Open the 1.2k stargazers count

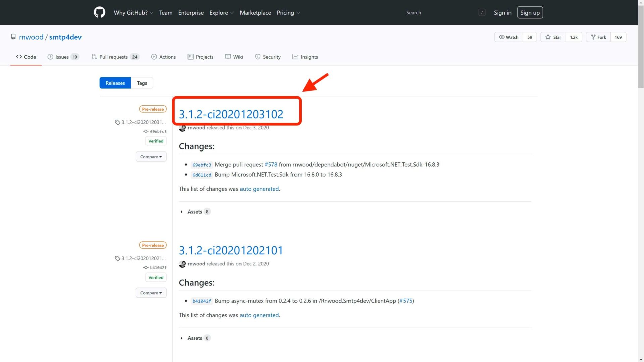point(574,37)
